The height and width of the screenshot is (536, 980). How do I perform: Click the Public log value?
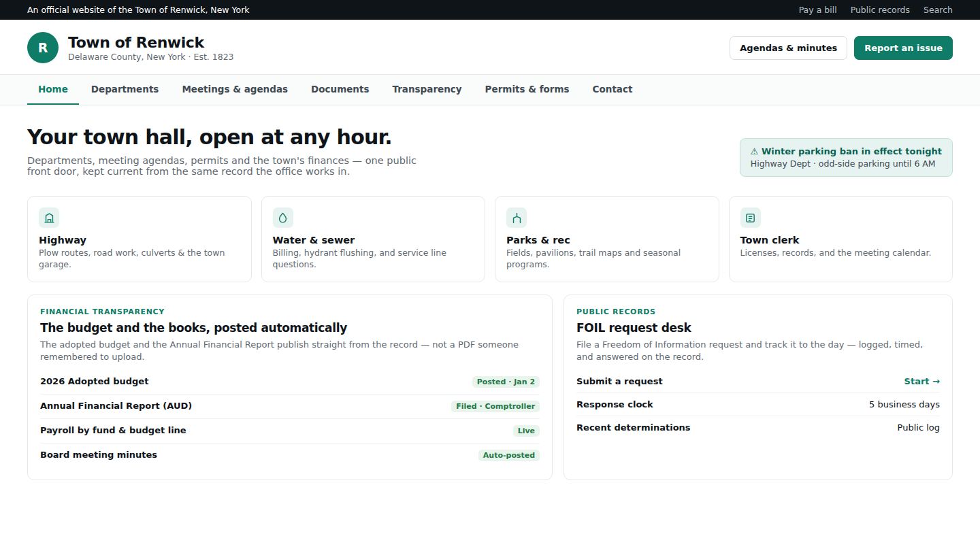[919, 428]
